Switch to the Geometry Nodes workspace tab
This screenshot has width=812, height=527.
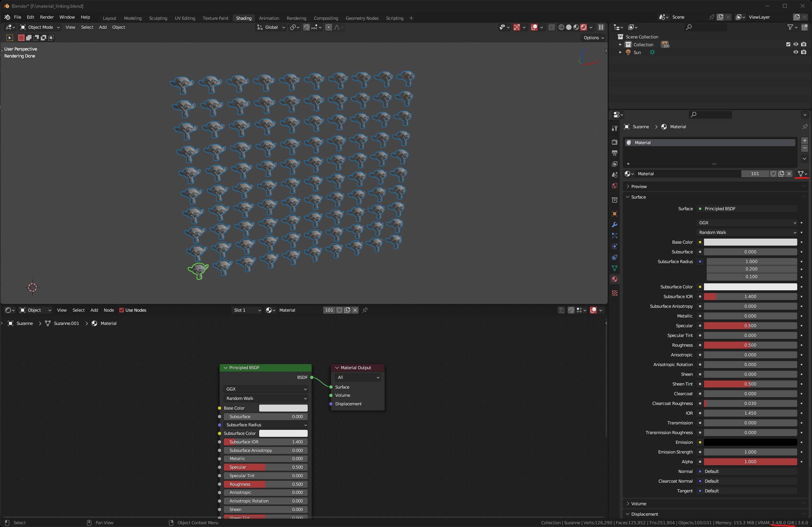pos(362,18)
